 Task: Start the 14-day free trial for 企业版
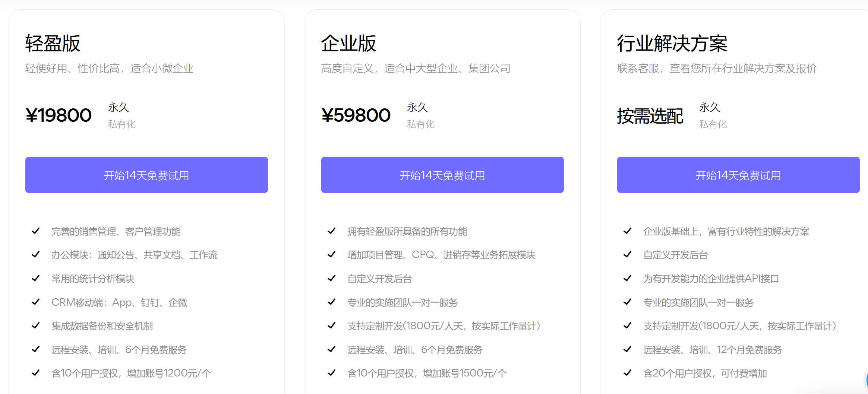click(442, 175)
